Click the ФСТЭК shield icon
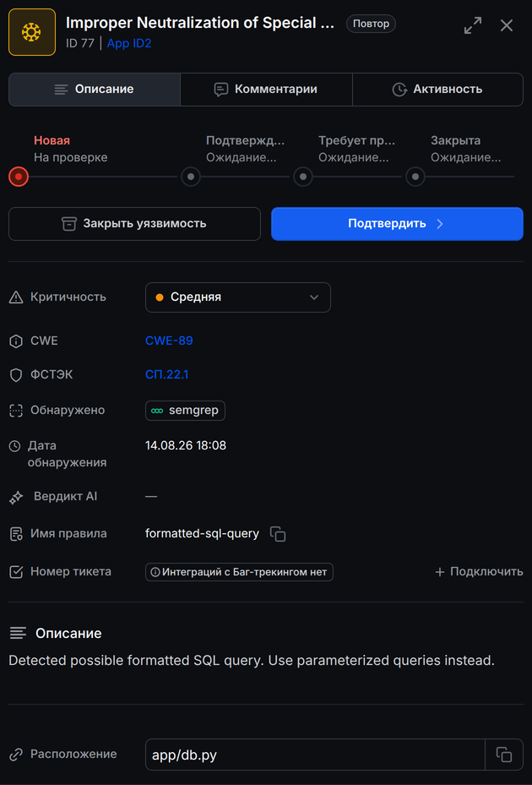The height and width of the screenshot is (785, 532). click(16, 375)
